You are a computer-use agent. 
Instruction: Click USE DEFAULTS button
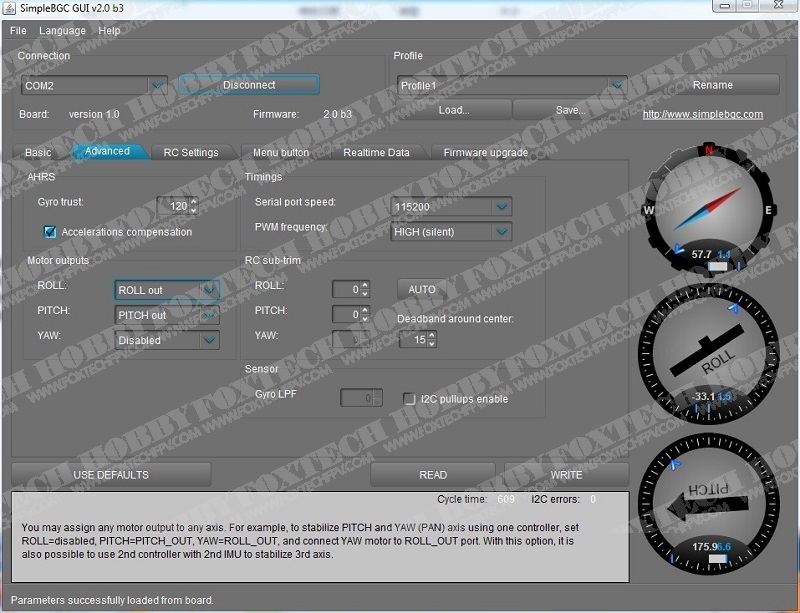[111, 475]
